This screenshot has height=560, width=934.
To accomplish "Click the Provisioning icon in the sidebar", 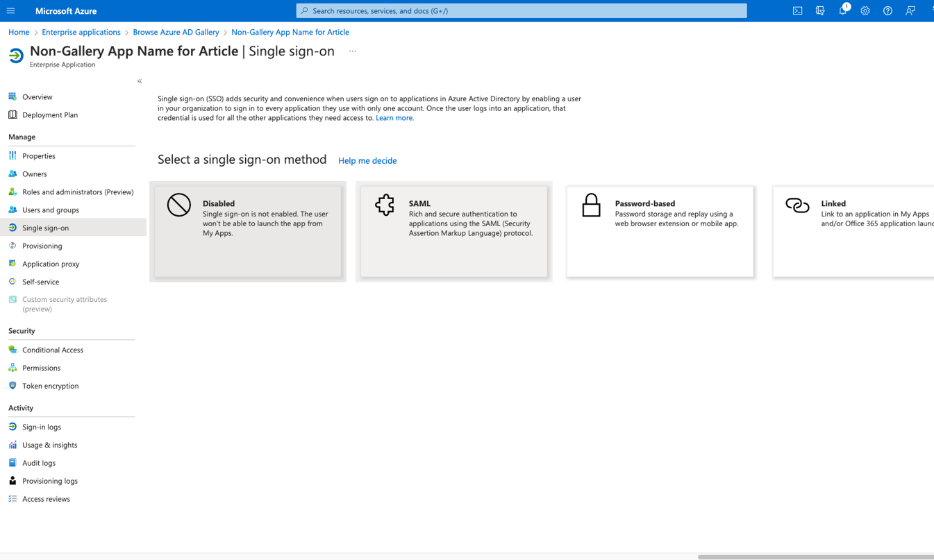I will point(12,246).
